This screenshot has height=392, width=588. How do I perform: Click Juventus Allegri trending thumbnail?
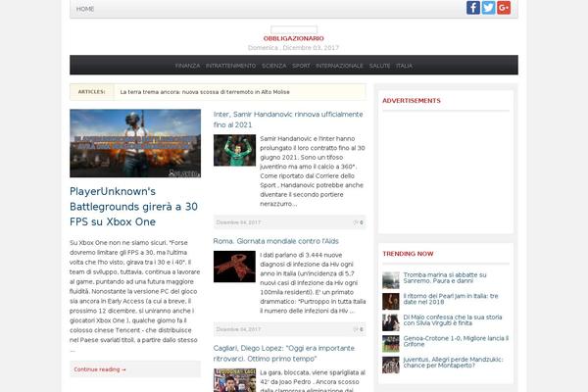click(391, 365)
